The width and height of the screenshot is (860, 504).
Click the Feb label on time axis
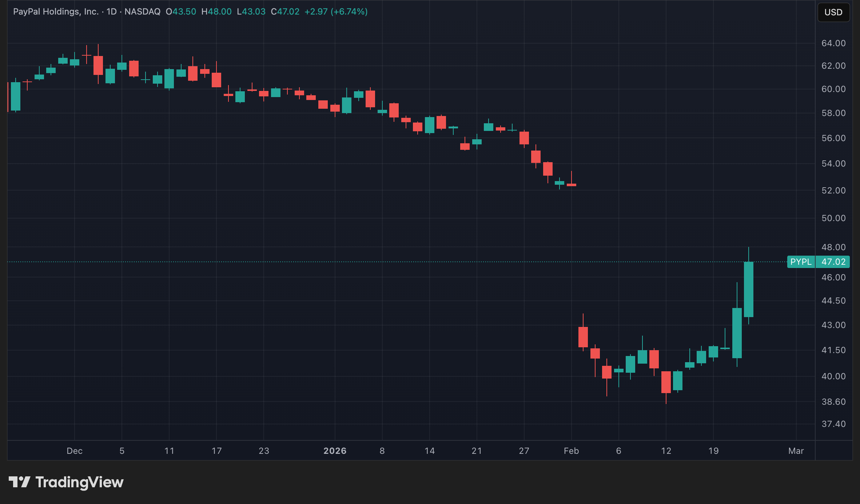tap(571, 451)
